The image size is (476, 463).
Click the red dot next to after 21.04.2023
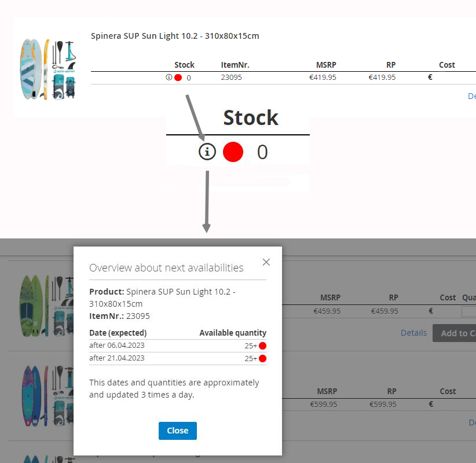point(262,359)
